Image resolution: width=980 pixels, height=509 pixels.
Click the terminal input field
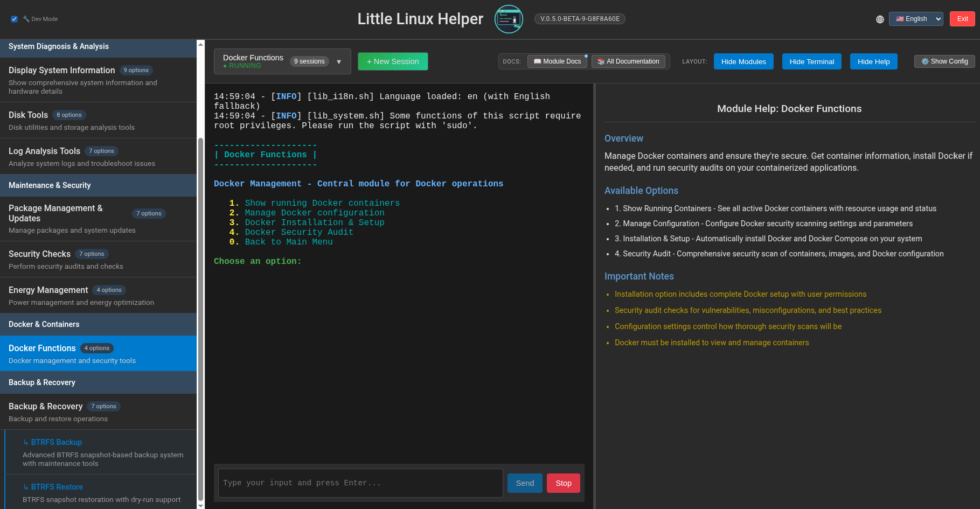click(x=360, y=483)
